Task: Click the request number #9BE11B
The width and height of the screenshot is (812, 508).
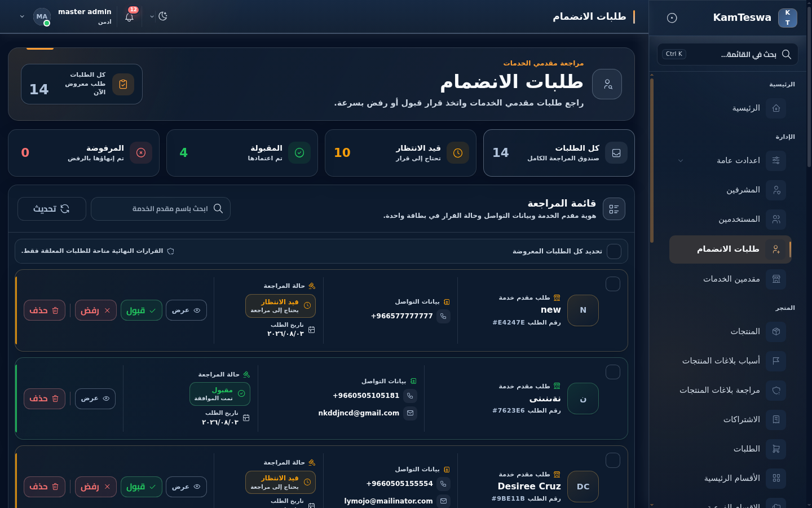Action: pos(508,499)
